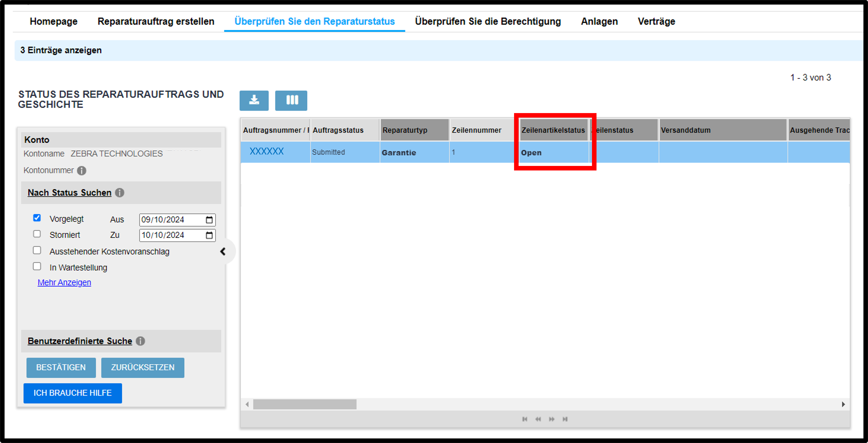868x443 pixels.
Task: Open Überprüfen Sie die Berechtigung tab
Action: [488, 21]
